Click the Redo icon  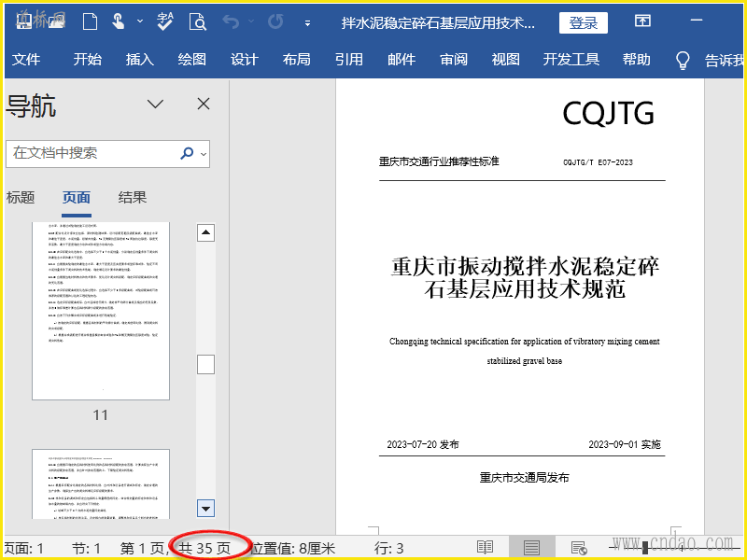tap(275, 21)
